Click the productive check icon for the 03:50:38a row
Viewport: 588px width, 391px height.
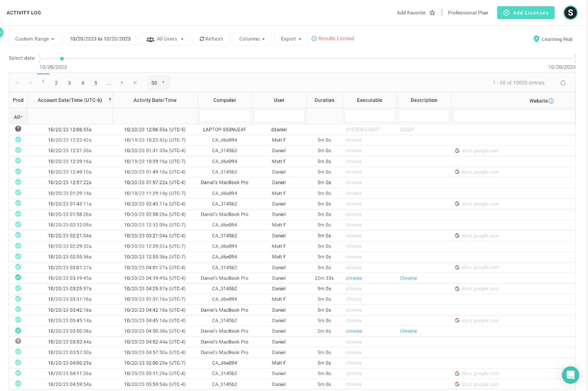click(18, 330)
